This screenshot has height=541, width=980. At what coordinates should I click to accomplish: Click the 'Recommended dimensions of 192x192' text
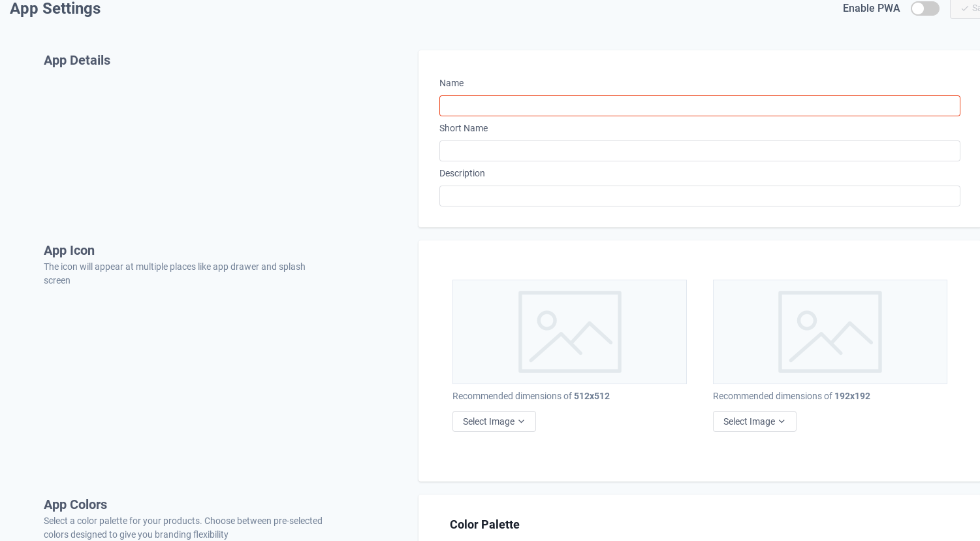pyautogui.click(x=791, y=396)
